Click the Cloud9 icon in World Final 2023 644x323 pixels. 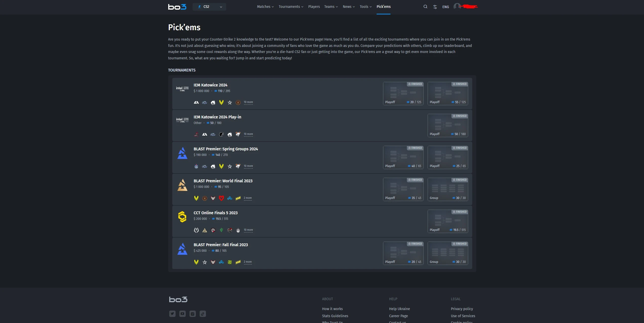point(230,198)
